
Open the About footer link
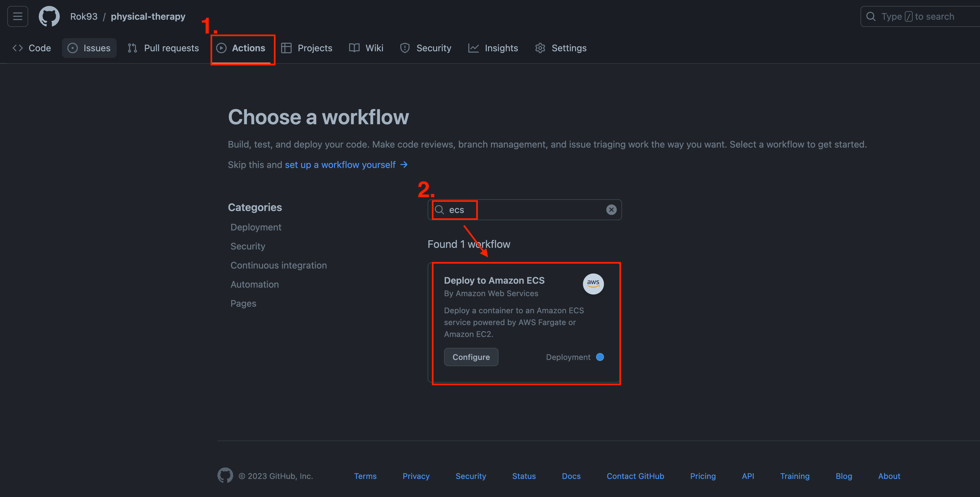(x=889, y=476)
